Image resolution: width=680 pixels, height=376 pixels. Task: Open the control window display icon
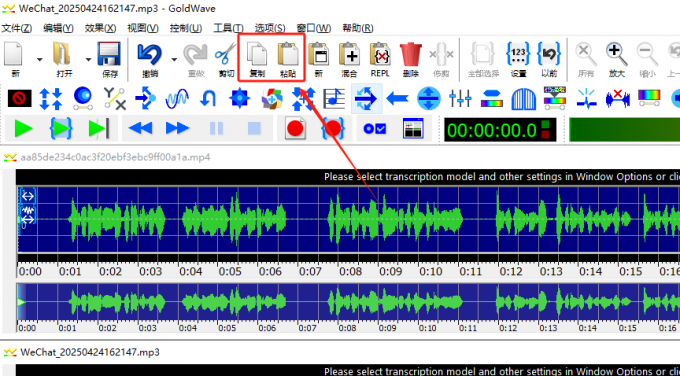pyautogui.click(x=413, y=128)
